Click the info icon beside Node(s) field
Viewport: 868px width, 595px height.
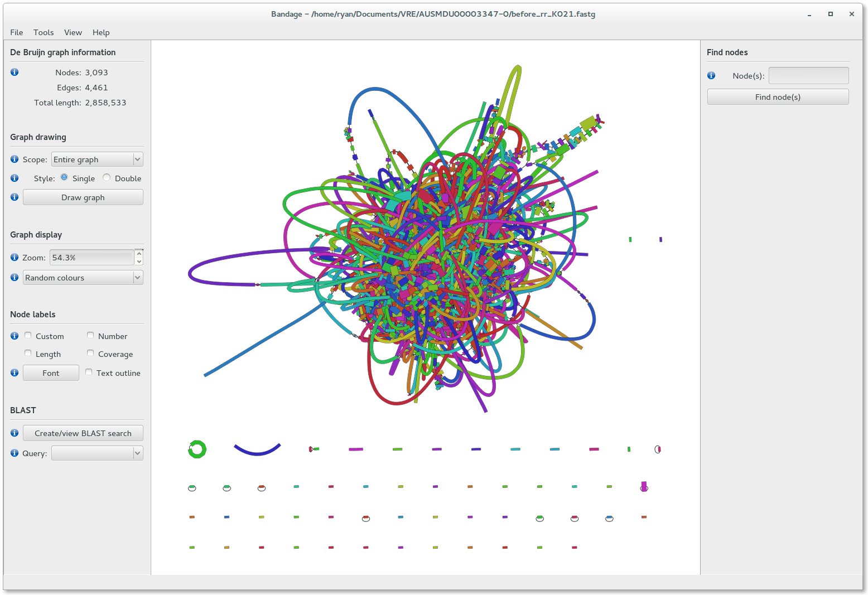[711, 75]
